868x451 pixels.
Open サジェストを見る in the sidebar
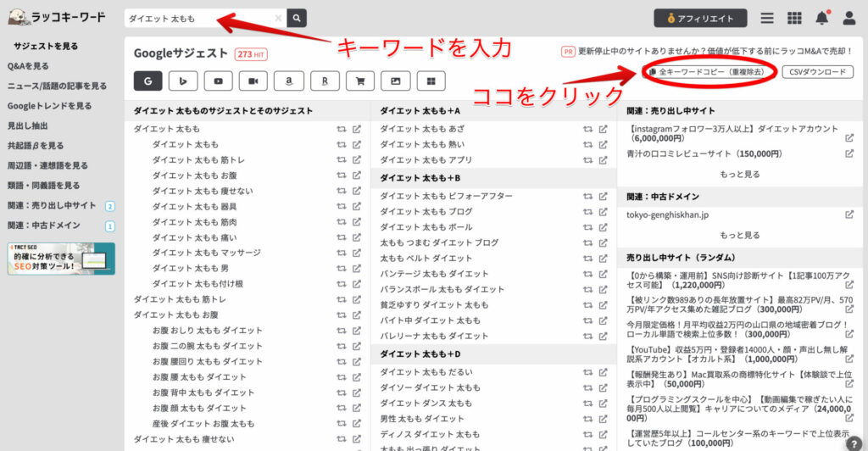46,46
